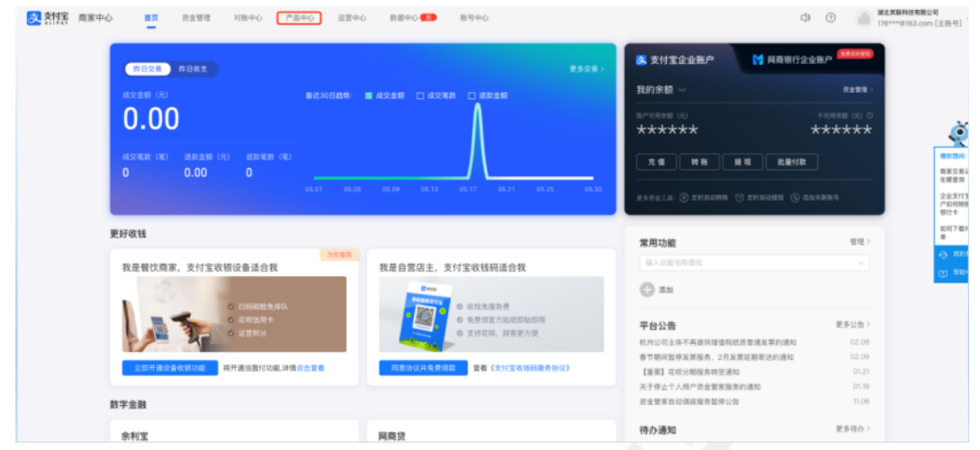Click the barcode scanner promo image
This screenshot has height=450, width=980.
pyautogui.click(x=234, y=314)
